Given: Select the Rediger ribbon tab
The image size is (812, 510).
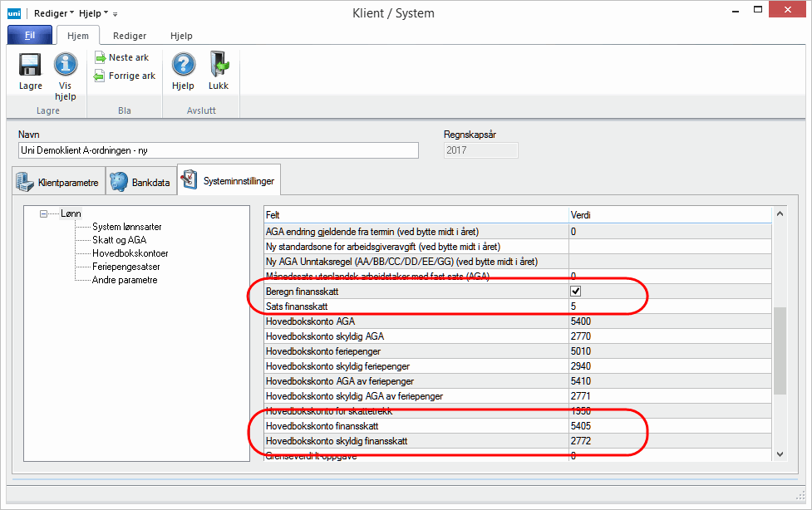Looking at the screenshot, I should (130, 36).
